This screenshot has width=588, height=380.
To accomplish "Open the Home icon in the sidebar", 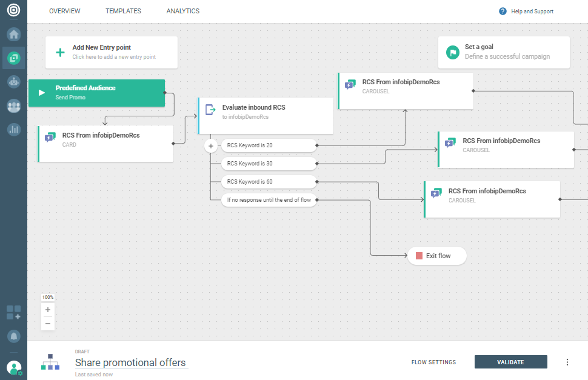I will point(13,35).
